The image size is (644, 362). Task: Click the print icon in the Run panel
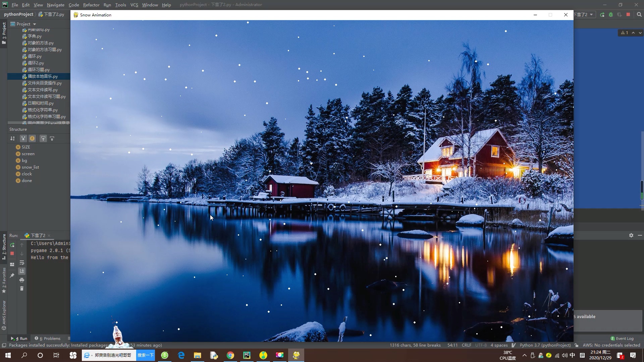[x=22, y=280]
